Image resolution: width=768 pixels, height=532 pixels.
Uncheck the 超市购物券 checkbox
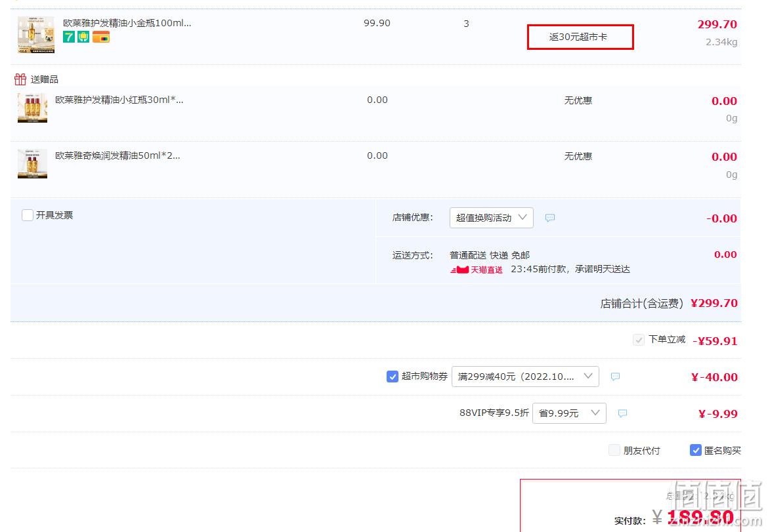[393, 377]
